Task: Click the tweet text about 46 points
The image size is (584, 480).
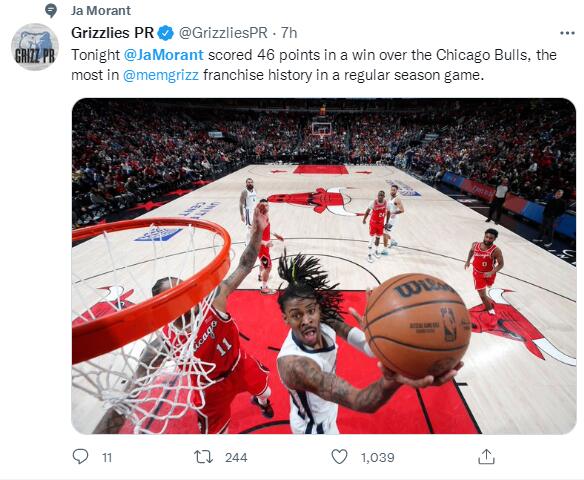Action: tap(314, 65)
